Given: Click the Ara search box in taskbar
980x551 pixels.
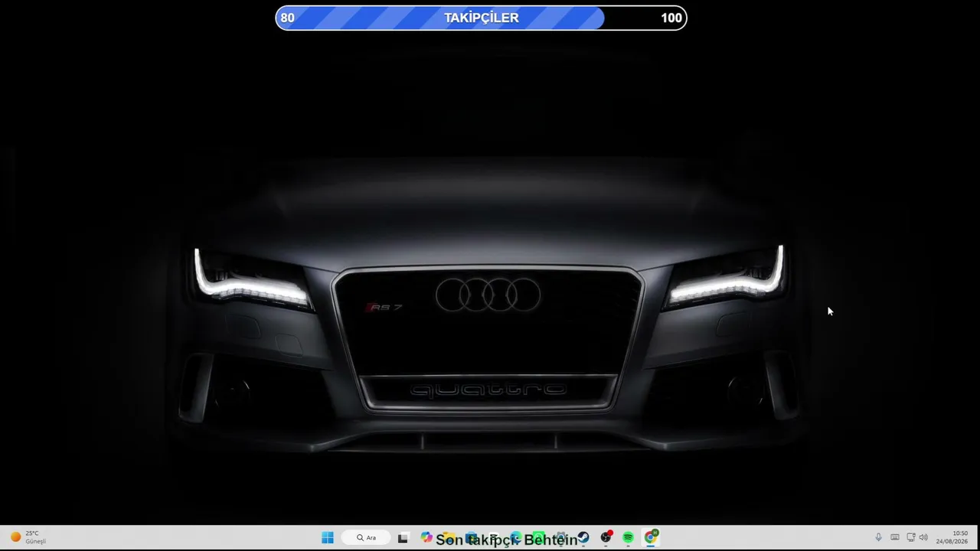Looking at the screenshot, I should tap(366, 538).
